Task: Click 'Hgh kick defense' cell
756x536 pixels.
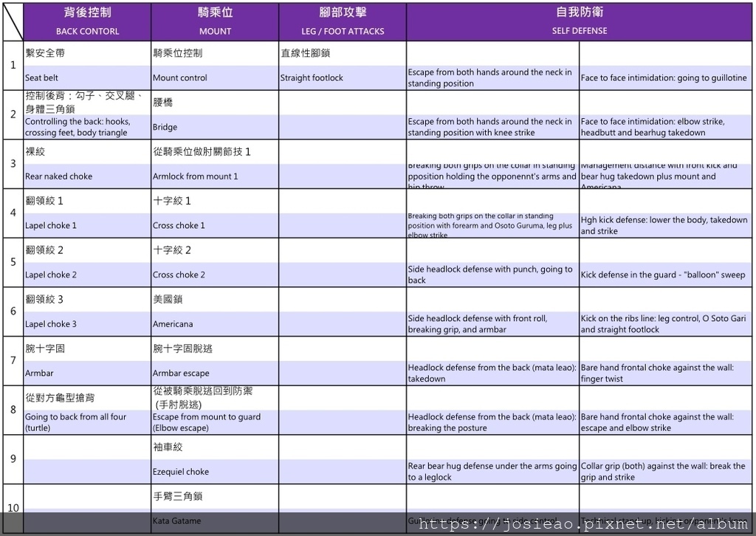Action: pyautogui.click(x=665, y=225)
